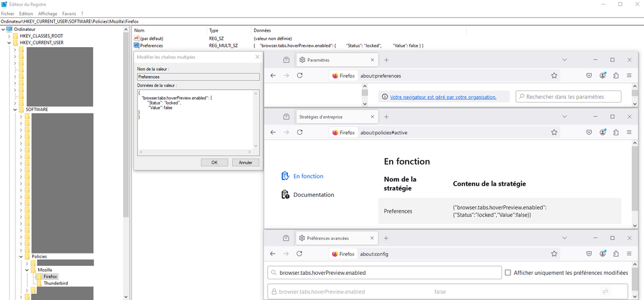Screen dimensions: 644x300
Task: Open tab list dropdown in about:preferences window
Action: pyautogui.click(x=564, y=60)
